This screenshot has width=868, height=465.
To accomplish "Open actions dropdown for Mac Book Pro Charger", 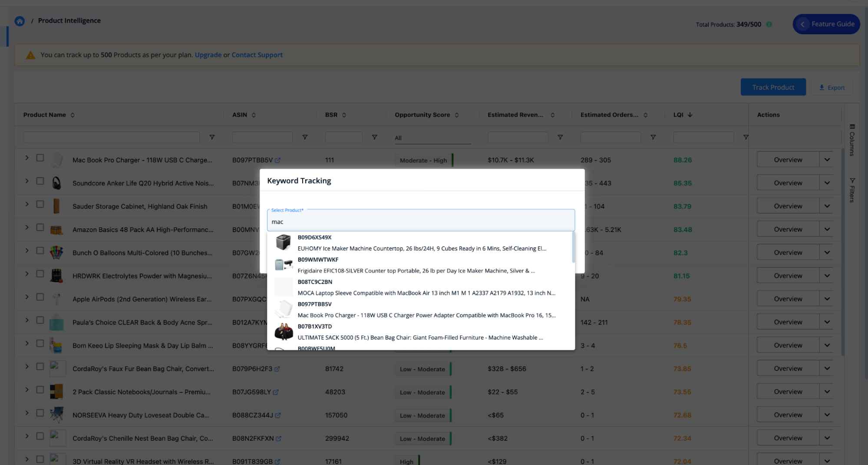I will [827, 160].
